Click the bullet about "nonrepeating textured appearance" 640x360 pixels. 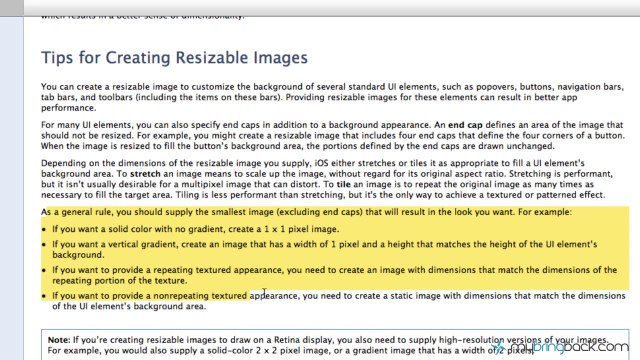338,301
